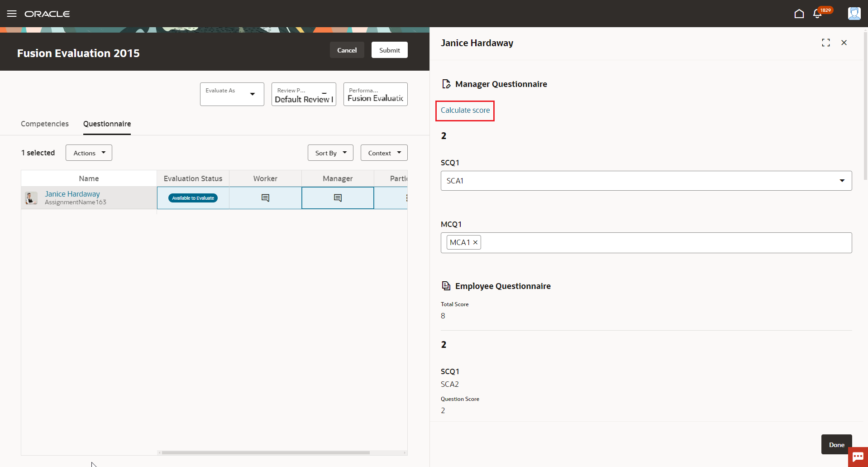The width and height of the screenshot is (868, 467).
Task: Click the Employee Total Score value 8
Action: click(x=443, y=316)
